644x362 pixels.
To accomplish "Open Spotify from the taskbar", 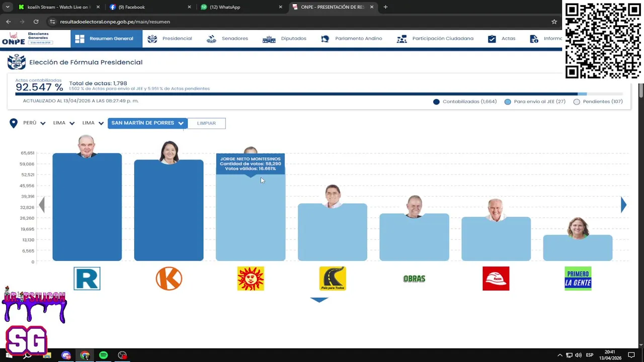I will coord(103,355).
